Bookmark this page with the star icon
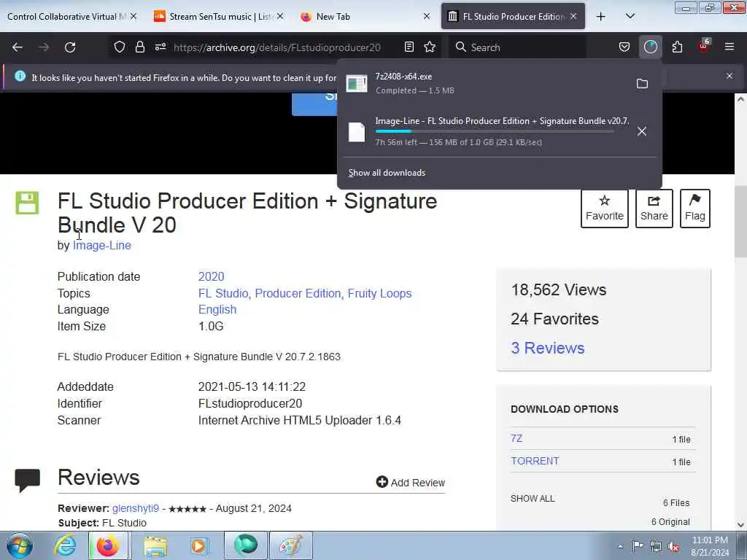Image resolution: width=747 pixels, height=560 pixels. tap(430, 47)
